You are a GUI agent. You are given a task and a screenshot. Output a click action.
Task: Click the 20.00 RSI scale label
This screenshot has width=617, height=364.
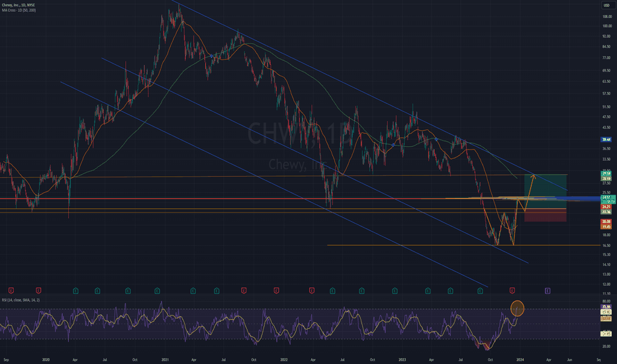[x=607, y=346]
